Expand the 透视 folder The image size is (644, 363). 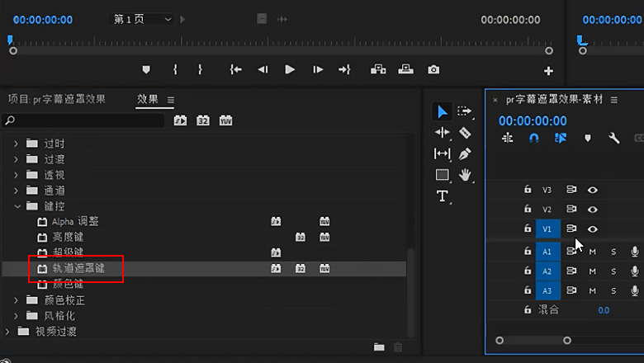tap(16, 175)
